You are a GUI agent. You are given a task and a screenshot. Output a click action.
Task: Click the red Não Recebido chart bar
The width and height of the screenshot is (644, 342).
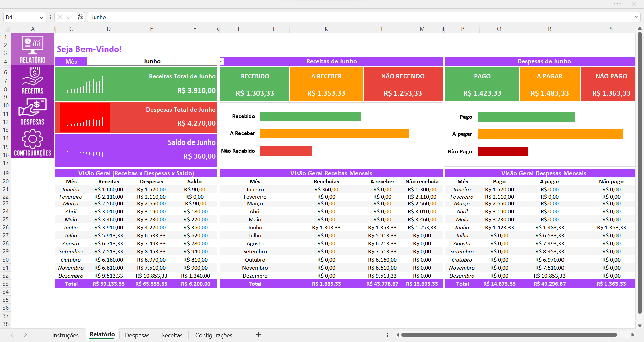286,151
